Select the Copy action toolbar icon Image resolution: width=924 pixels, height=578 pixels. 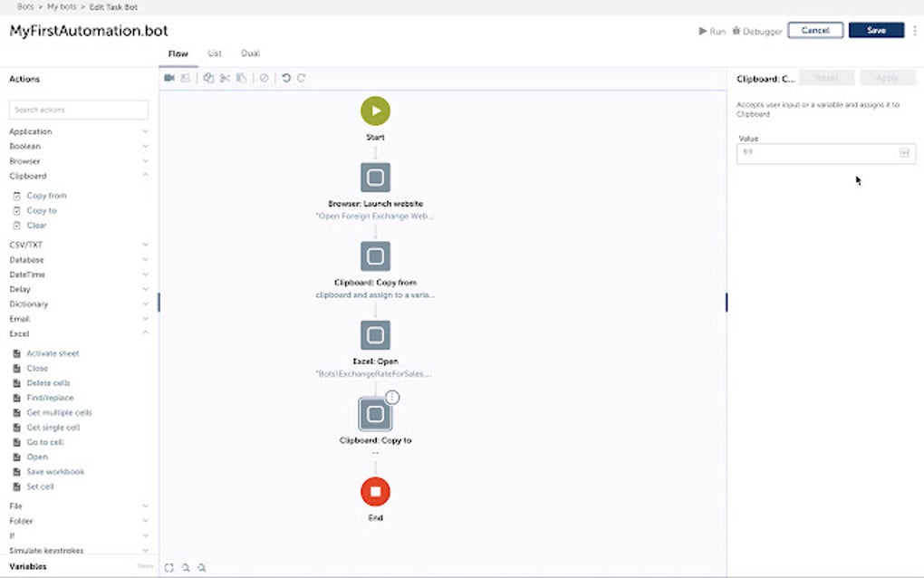[x=210, y=78]
